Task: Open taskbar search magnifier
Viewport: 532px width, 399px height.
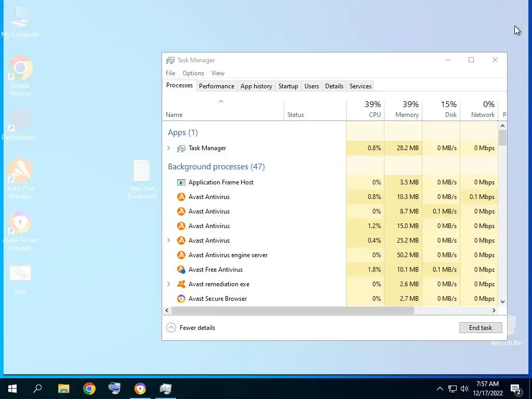Action: pos(37,389)
